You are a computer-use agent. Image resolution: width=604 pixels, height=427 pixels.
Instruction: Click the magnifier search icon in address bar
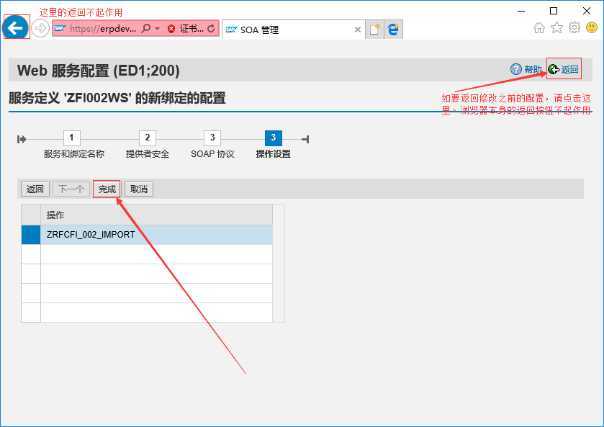(146, 28)
